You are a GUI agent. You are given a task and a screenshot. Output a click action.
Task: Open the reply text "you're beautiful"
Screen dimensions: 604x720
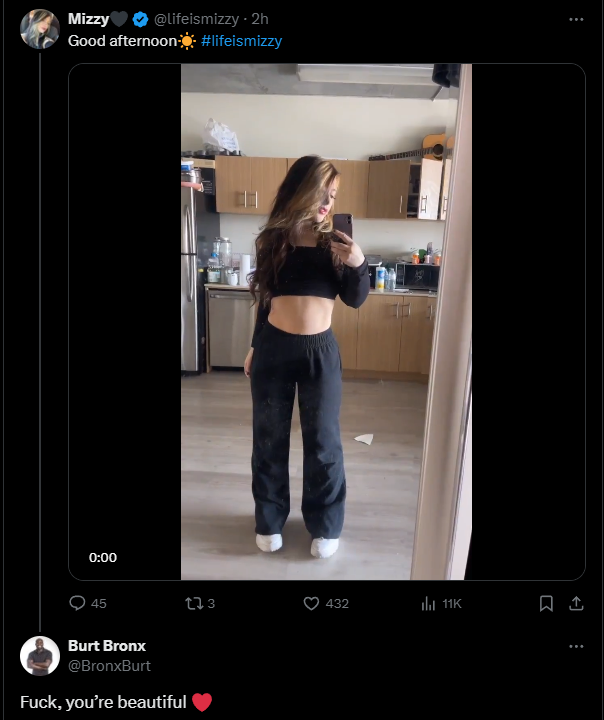(x=126, y=702)
